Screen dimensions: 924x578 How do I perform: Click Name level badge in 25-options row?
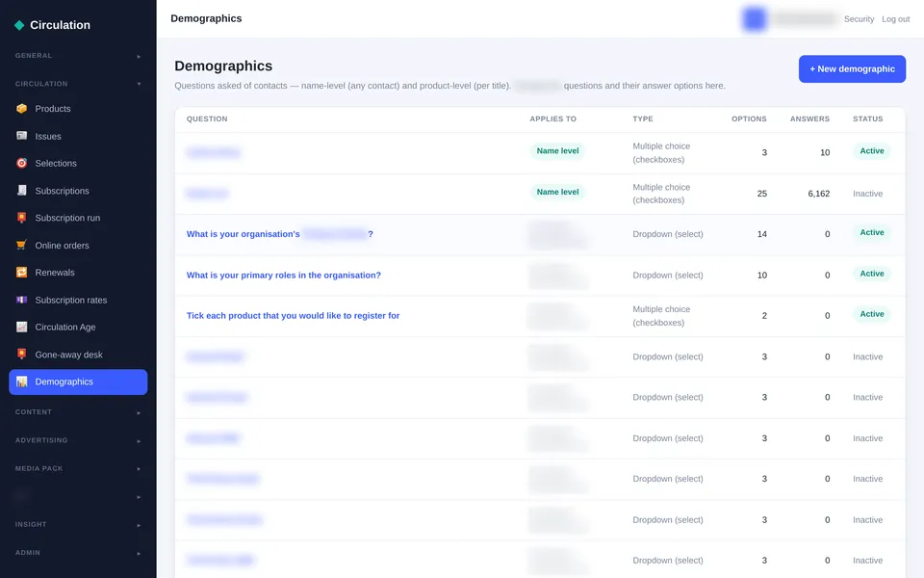point(557,192)
